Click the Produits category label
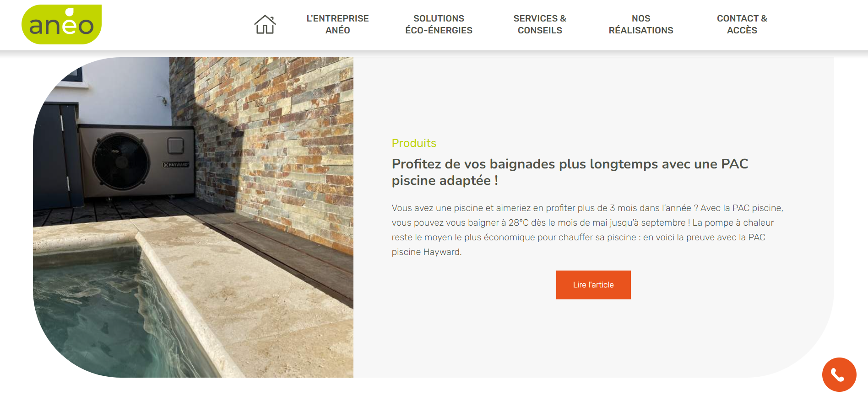This screenshot has height=401, width=868. click(x=414, y=143)
